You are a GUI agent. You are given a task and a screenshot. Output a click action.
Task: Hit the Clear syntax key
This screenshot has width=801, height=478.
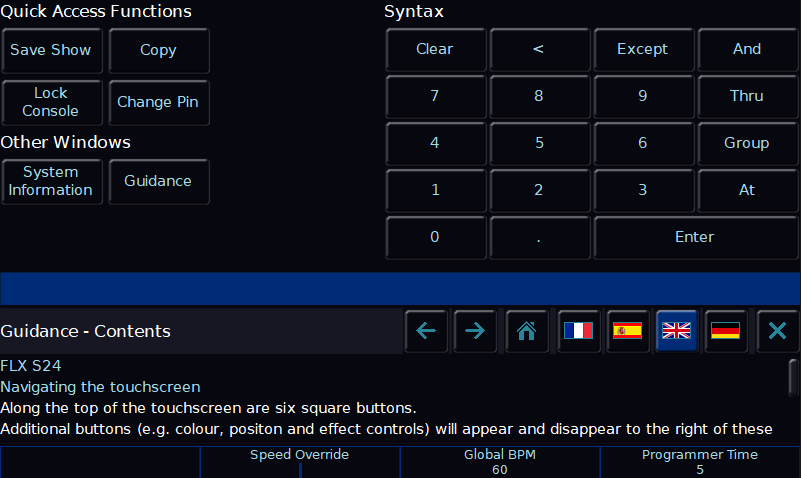pos(435,50)
